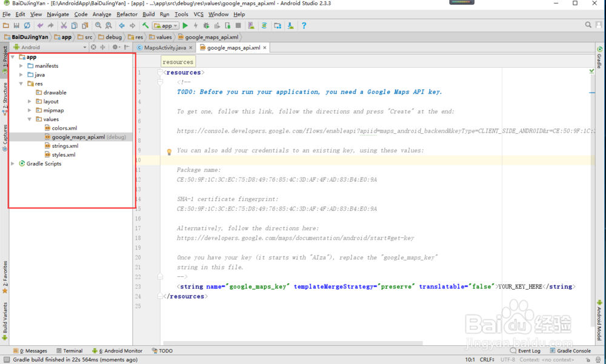This screenshot has width=606, height=364.
Task: Toggle the Captures side tool window
Action: tap(5, 137)
